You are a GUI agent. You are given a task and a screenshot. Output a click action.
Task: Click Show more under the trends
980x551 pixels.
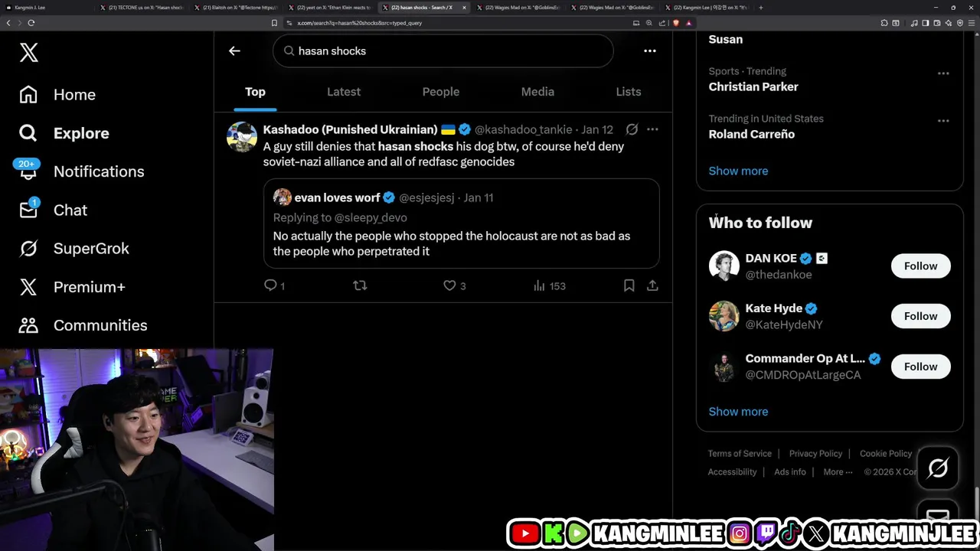tap(738, 171)
